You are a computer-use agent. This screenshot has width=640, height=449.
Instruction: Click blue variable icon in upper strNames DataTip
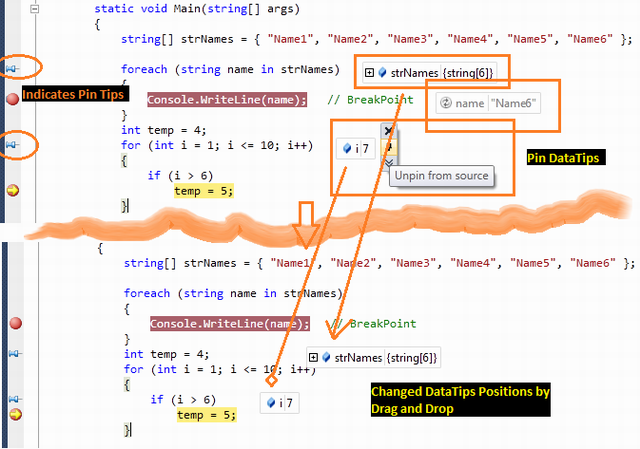coord(382,72)
